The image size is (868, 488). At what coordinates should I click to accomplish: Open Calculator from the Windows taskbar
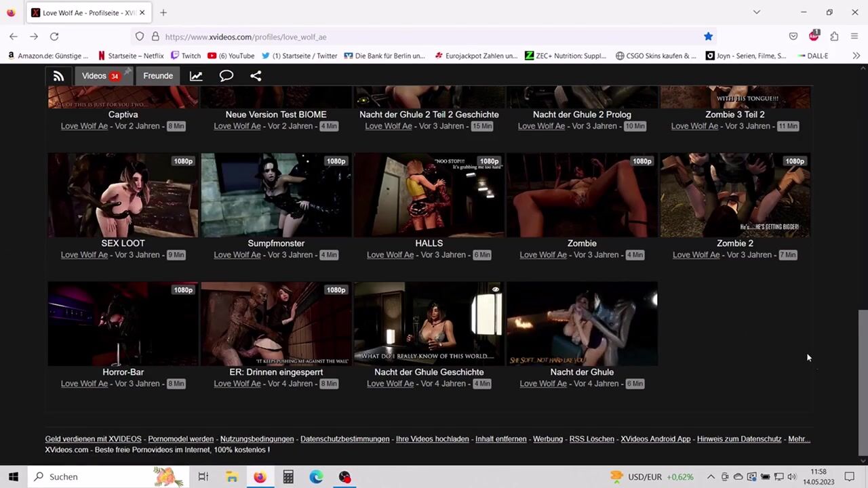tap(288, 476)
